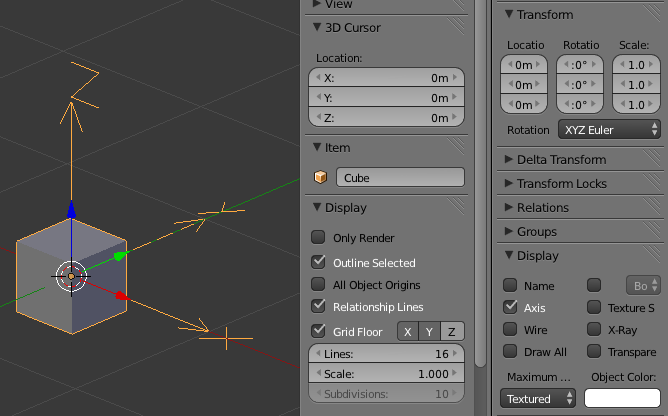Expand the Delta Transform panel
This screenshot has width=668, height=416.
point(561,160)
